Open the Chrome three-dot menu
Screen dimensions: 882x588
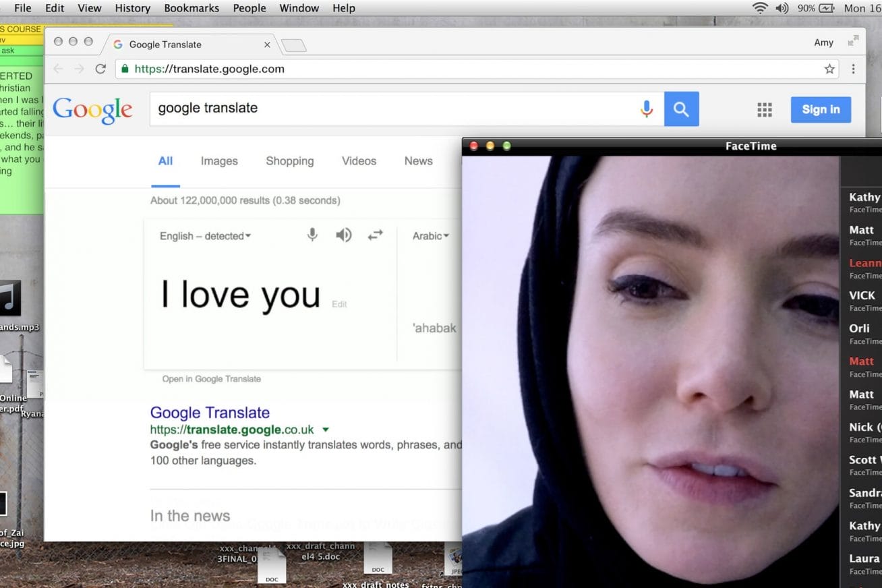tap(853, 69)
